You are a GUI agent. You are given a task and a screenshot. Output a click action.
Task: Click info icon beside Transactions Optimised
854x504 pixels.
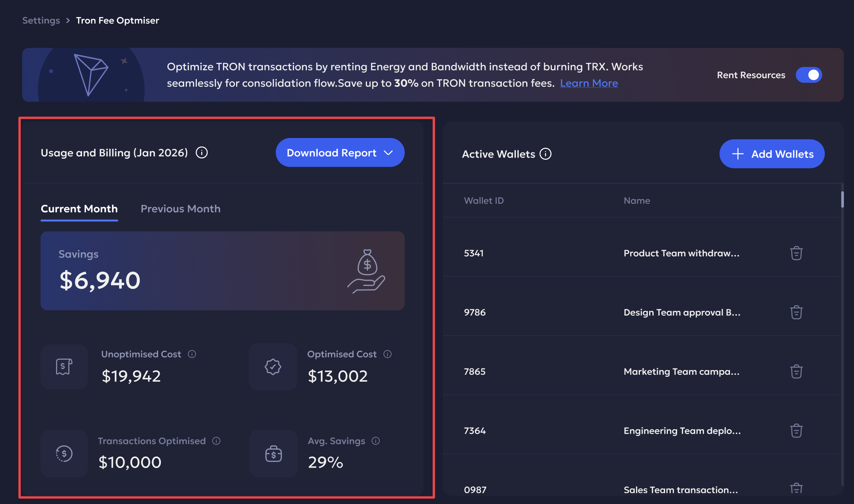(x=217, y=441)
